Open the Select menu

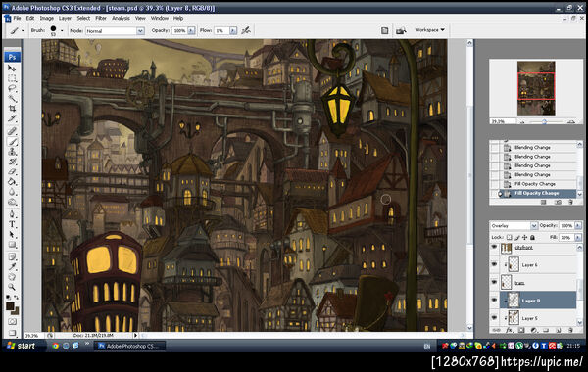pyautogui.click(x=83, y=18)
